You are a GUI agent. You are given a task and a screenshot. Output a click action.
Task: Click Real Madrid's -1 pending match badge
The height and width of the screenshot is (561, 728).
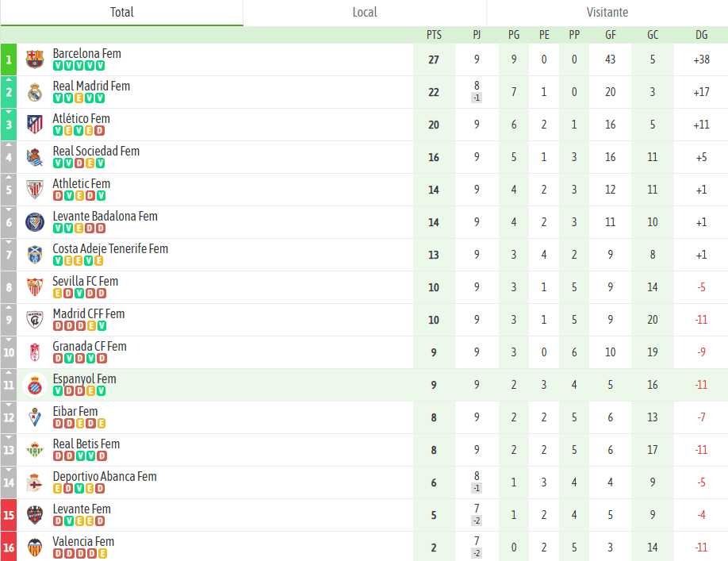point(477,98)
